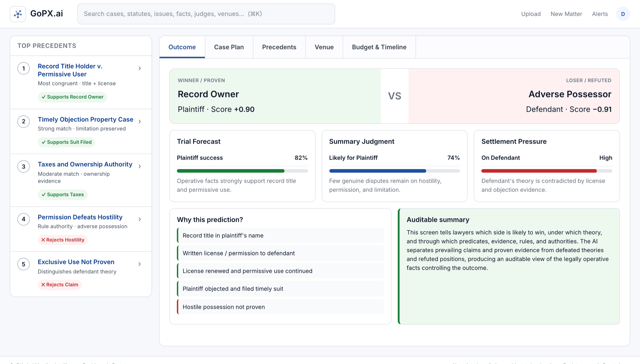
Task: Click the TOP PRECEDENTS panel heading
Action: pyautogui.click(x=47, y=46)
